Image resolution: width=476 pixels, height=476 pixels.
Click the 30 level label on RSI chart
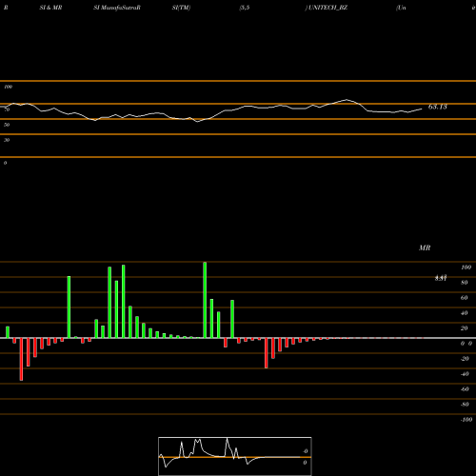[x=7, y=140]
